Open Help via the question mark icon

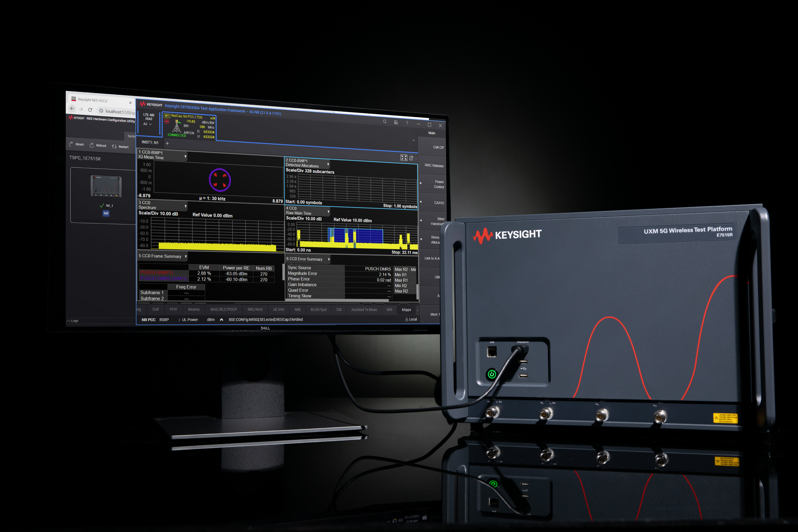coord(406,122)
